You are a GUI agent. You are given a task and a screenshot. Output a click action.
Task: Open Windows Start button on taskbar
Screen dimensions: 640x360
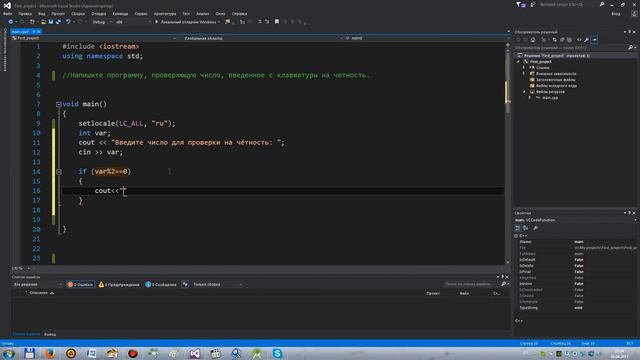[x=9, y=353]
